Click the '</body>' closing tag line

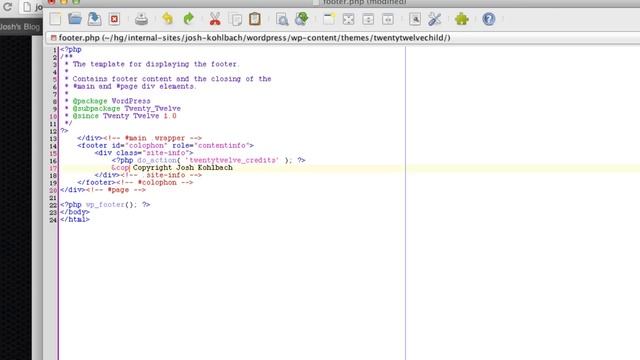click(75, 212)
